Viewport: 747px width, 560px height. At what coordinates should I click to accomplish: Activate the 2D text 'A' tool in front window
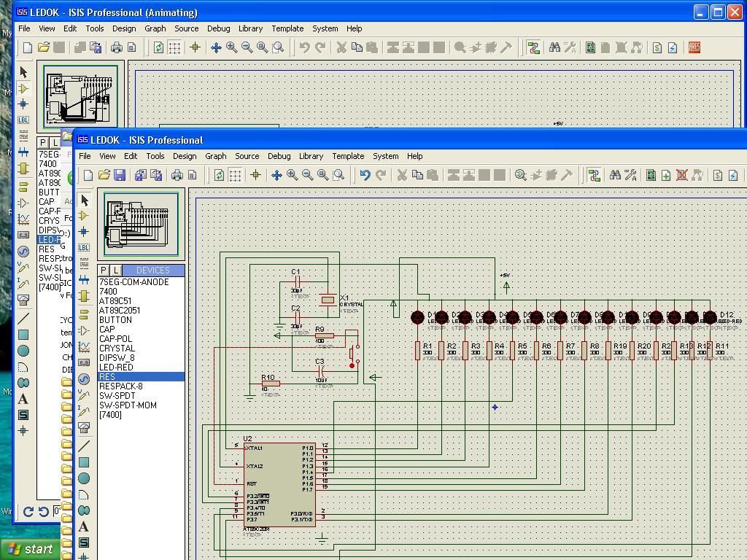pyautogui.click(x=85, y=526)
